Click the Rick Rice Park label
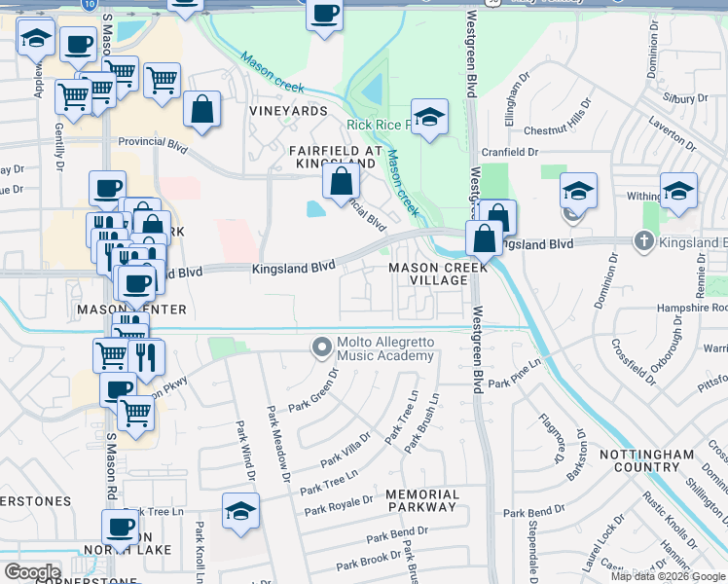This screenshot has height=584, width=728. [380, 125]
